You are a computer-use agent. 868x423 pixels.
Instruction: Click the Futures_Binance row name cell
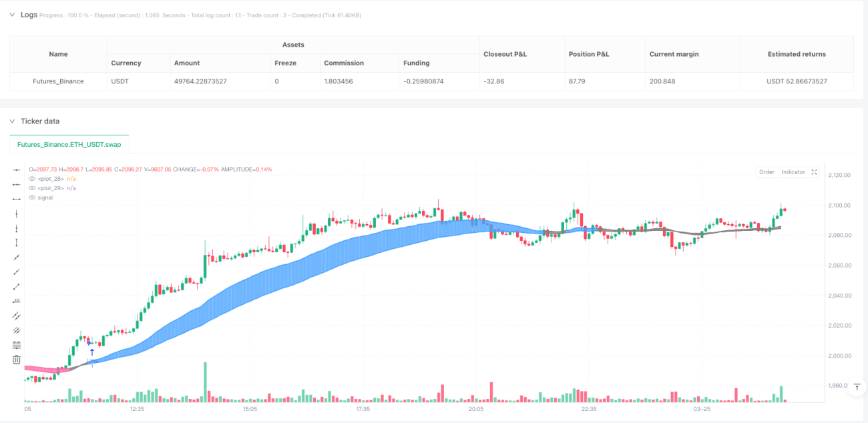[58, 81]
